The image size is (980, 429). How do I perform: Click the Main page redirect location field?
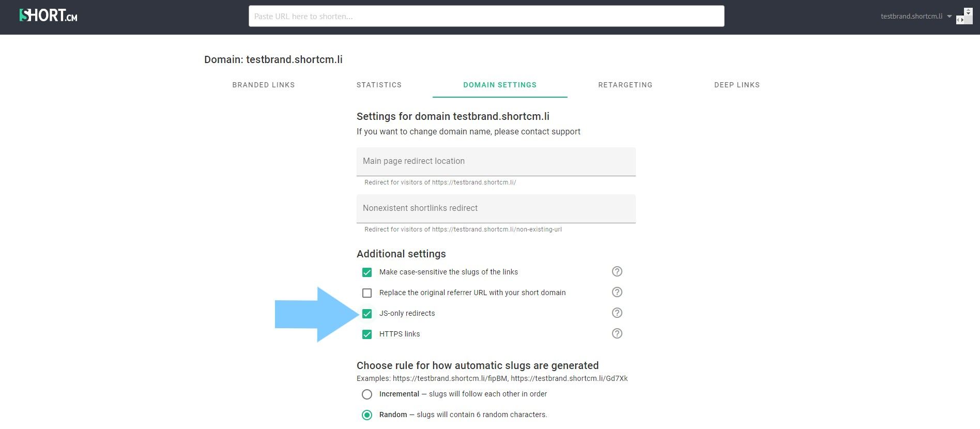496,162
